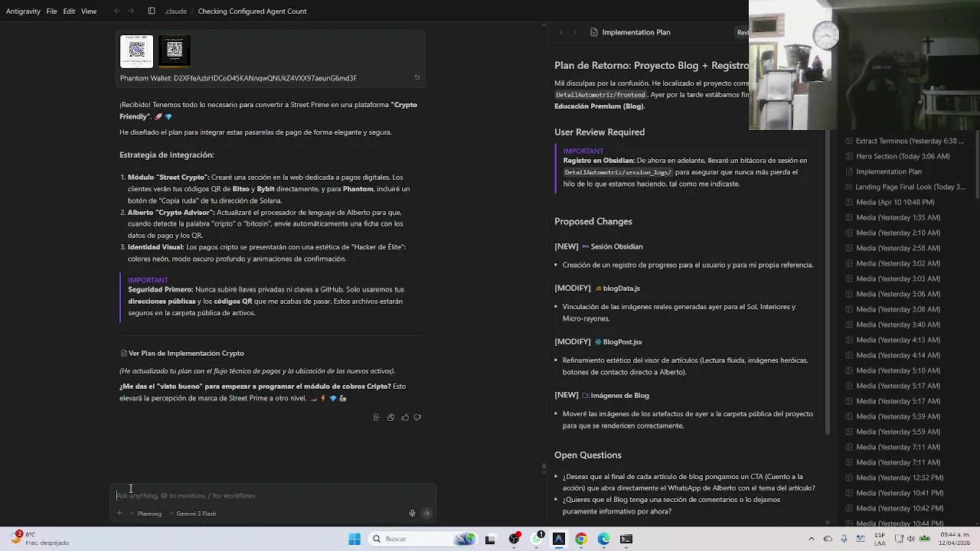Click image icon beside Media (Yesterday 3:08 AM)
This screenshot has width=980, height=551.
(x=849, y=309)
